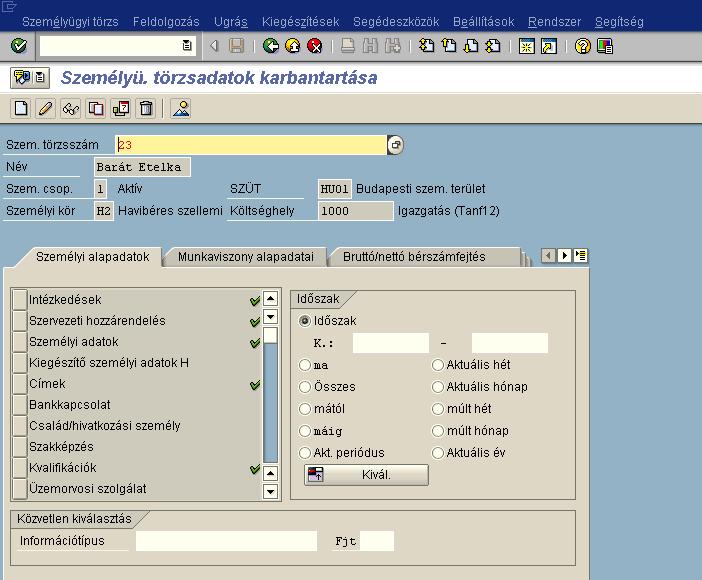This screenshot has height=580, width=702.
Task: Switch to Munkaviszony alapadatai tab
Action: coord(246,257)
